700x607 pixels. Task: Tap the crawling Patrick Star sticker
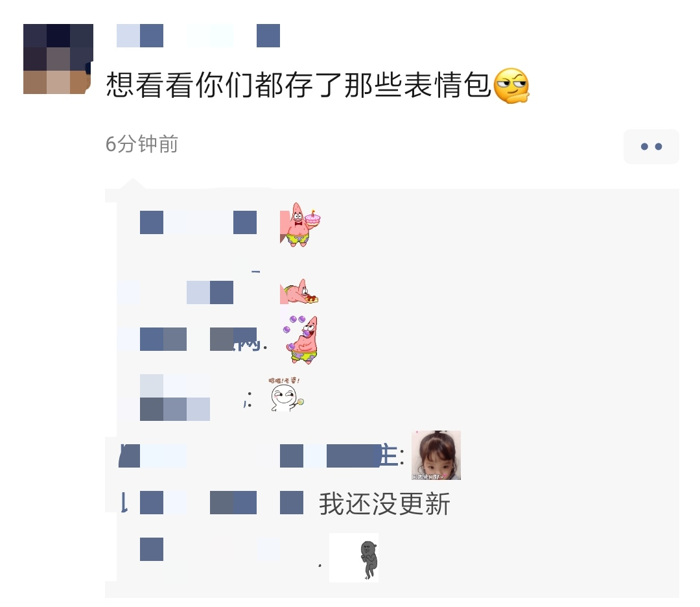point(299,292)
